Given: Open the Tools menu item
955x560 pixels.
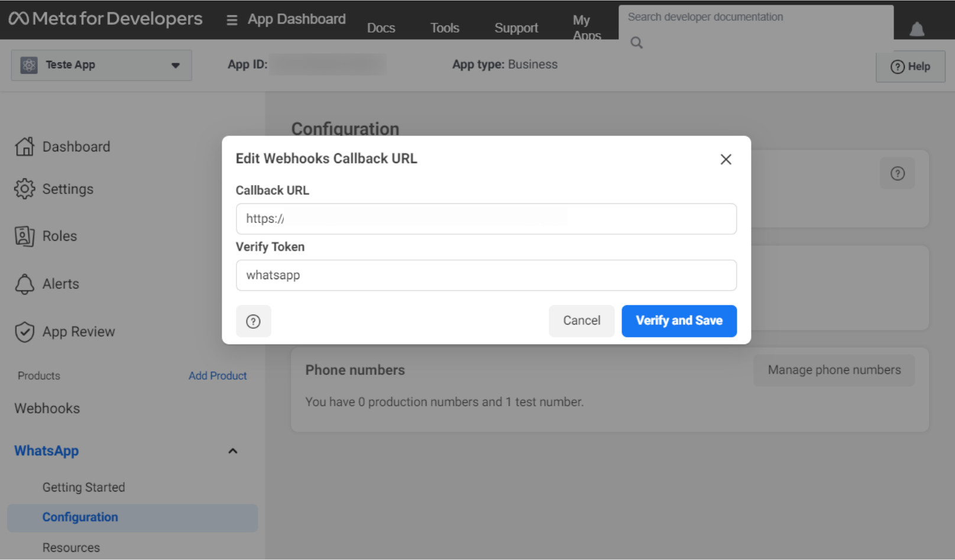Looking at the screenshot, I should click(x=445, y=28).
